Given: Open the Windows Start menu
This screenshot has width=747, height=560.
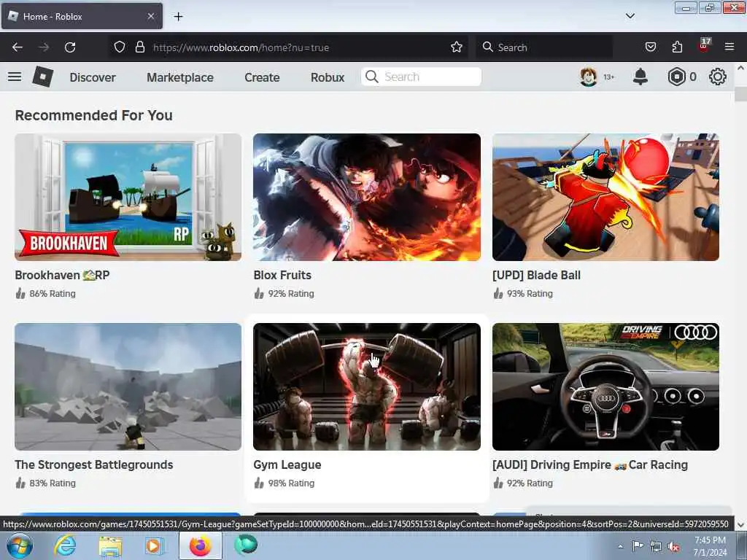Looking at the screenshot, I should (x=20, y=545).
